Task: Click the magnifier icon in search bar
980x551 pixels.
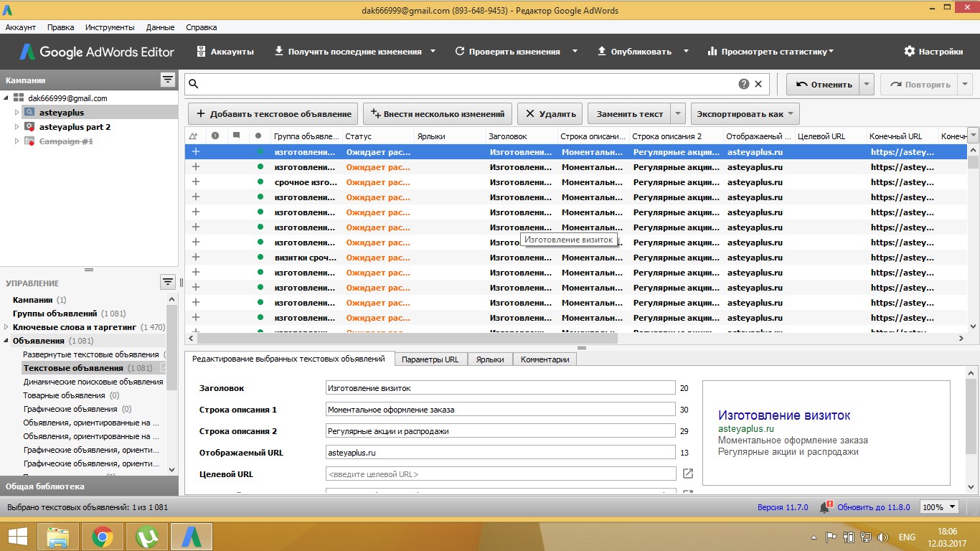Action: click(x=194, y=84)
